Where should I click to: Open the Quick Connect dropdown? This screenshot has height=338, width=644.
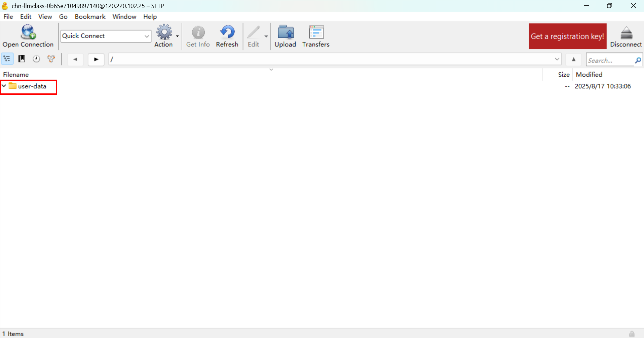tap(147, 36)
